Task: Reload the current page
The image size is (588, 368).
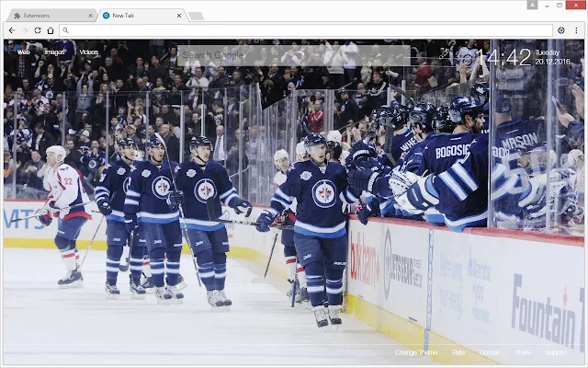Action: click(38, 30)
